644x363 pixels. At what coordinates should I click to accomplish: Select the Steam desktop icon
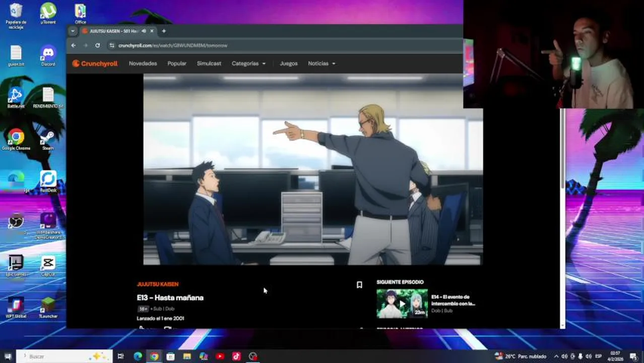click(x=48, y=140)
